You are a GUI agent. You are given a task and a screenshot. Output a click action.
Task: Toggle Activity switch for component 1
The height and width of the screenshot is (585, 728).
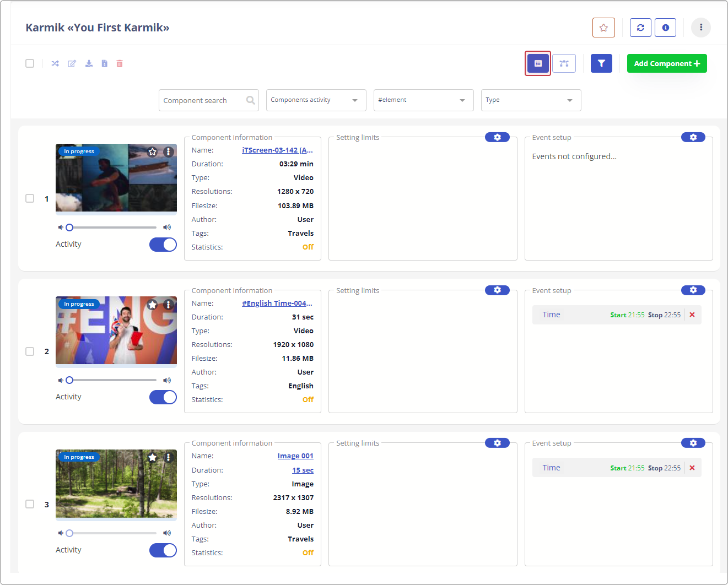click(163, 245)
